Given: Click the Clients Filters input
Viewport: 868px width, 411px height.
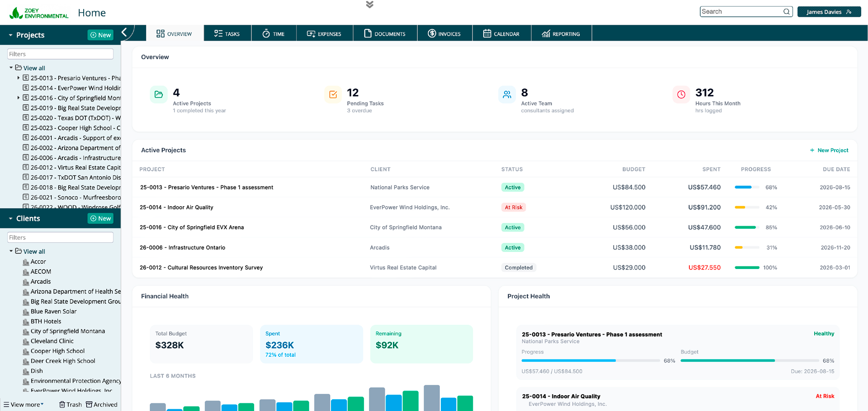Looking at the screenshot, I should 60,237.
